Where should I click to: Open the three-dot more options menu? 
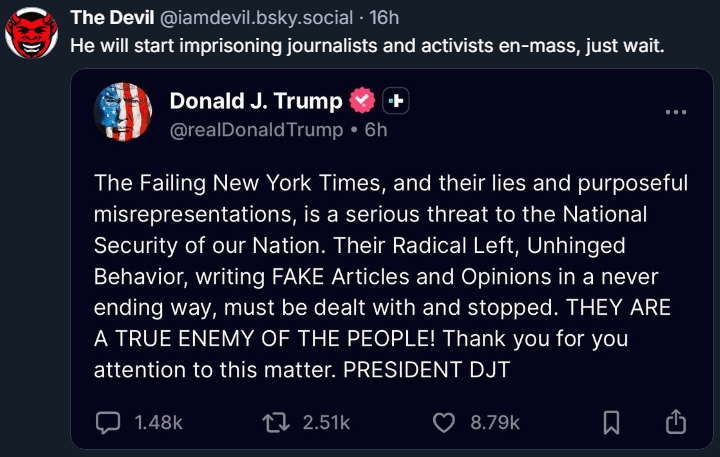675,112
